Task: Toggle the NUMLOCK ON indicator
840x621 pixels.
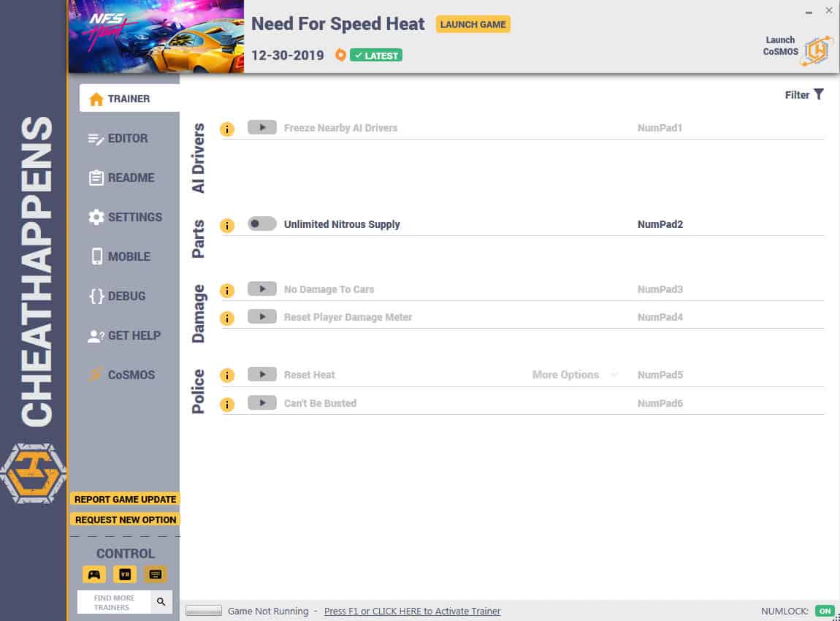Action: click(825, 611)
